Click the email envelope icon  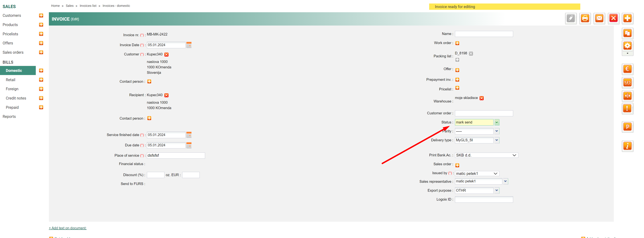[599, 18]
